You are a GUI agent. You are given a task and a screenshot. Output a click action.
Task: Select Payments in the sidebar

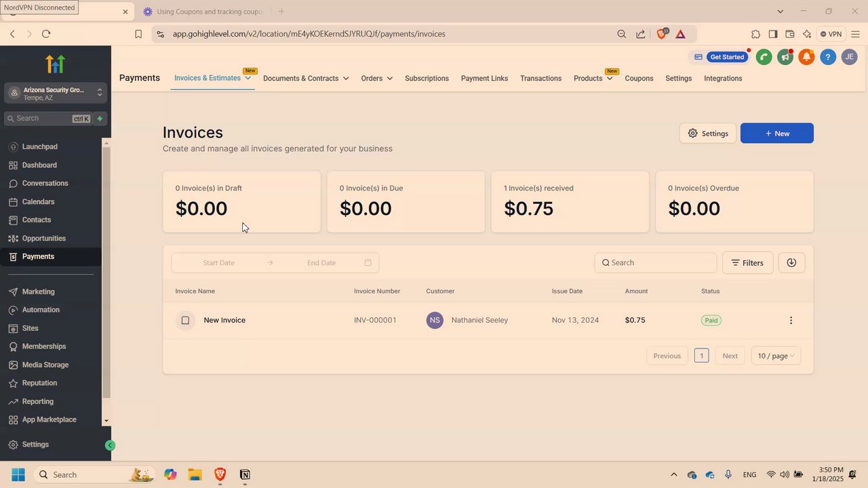point(51,256)
